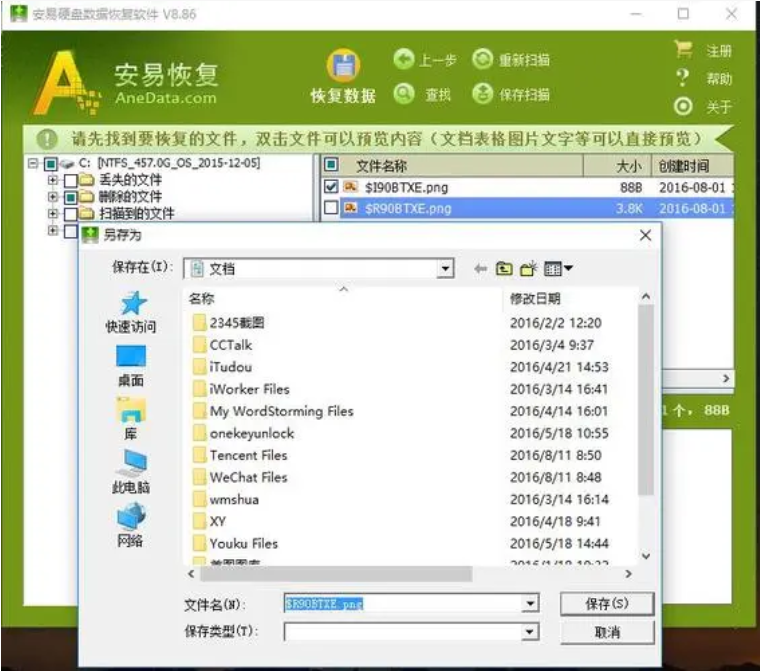Sort by the 名称 column header
This screenshot has height=671, width=760.
click(343, 298)
